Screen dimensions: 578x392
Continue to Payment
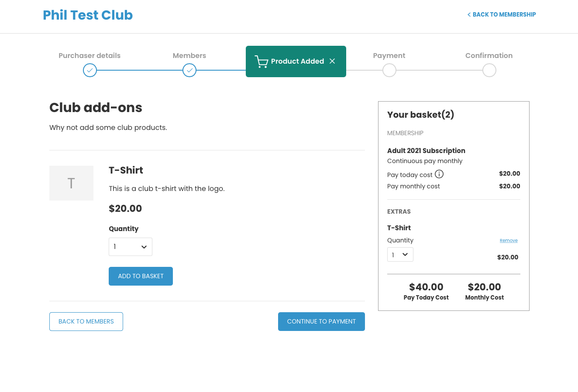point(321,321)
